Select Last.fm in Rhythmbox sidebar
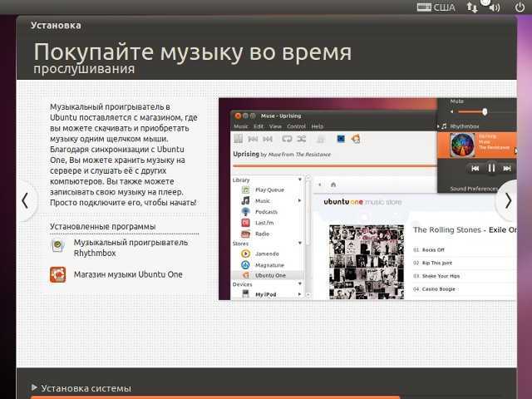 coord(266,223)
